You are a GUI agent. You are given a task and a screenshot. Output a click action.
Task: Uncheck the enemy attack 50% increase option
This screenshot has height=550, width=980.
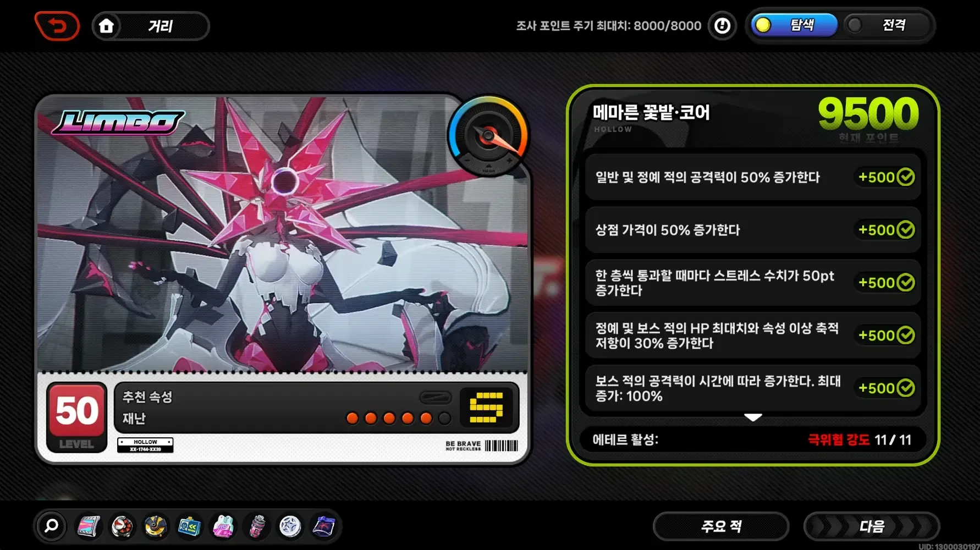tap(905, 177)
